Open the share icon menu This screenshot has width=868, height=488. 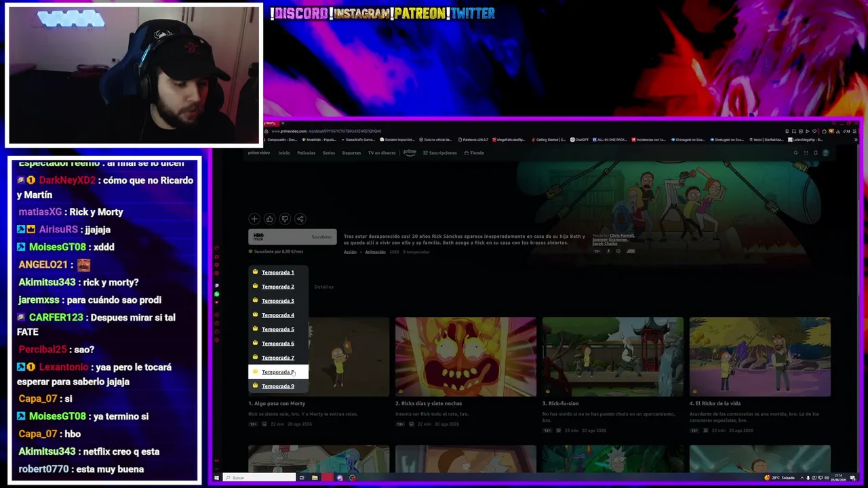click(x=300, y=219)
